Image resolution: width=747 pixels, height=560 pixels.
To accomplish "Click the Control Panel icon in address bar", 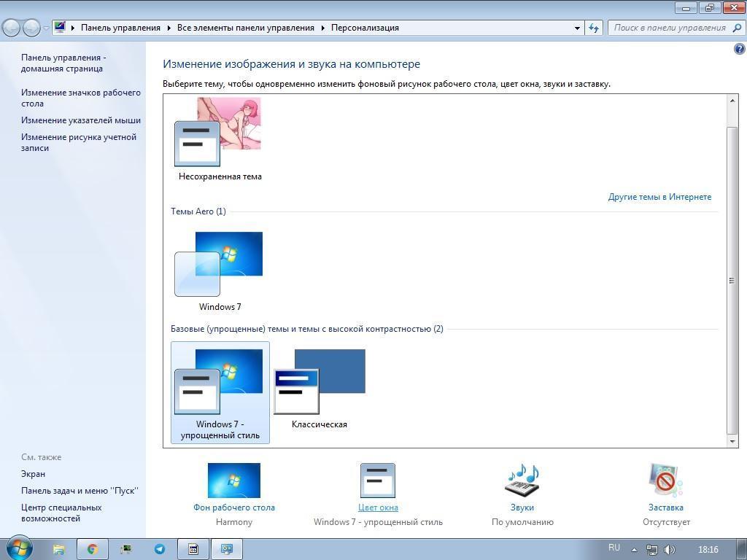I will click(60, 27).
